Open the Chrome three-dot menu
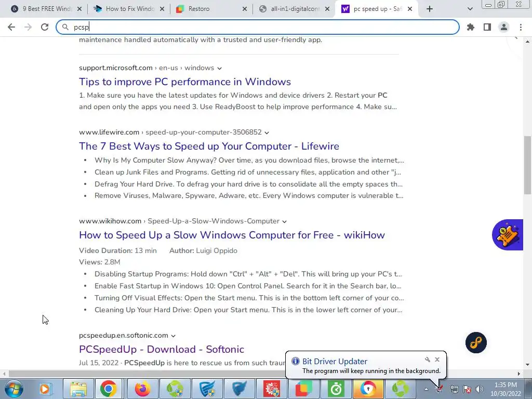This screenshot has height=399, width=532. pyautogui.click(x=521, y=27)
